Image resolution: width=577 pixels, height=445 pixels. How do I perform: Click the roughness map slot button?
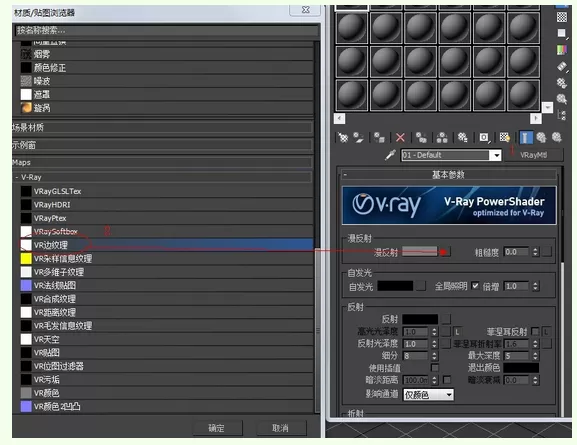click(x=547, y=252)
